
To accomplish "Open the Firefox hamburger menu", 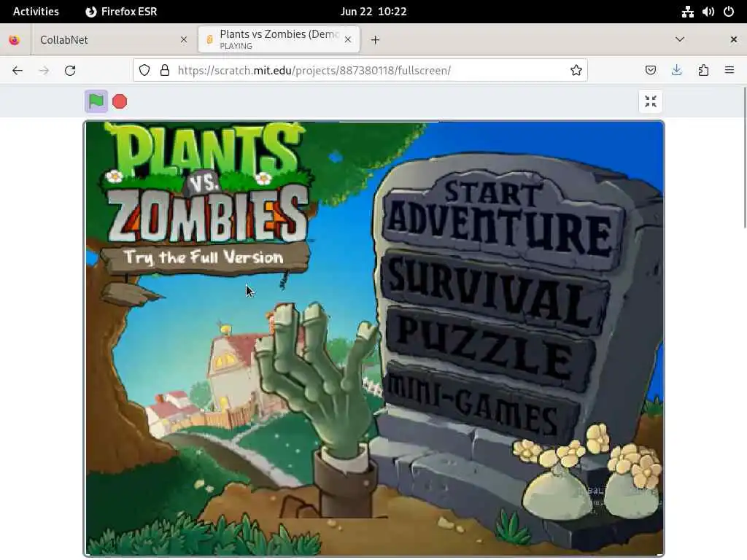I will pos(729,71).
